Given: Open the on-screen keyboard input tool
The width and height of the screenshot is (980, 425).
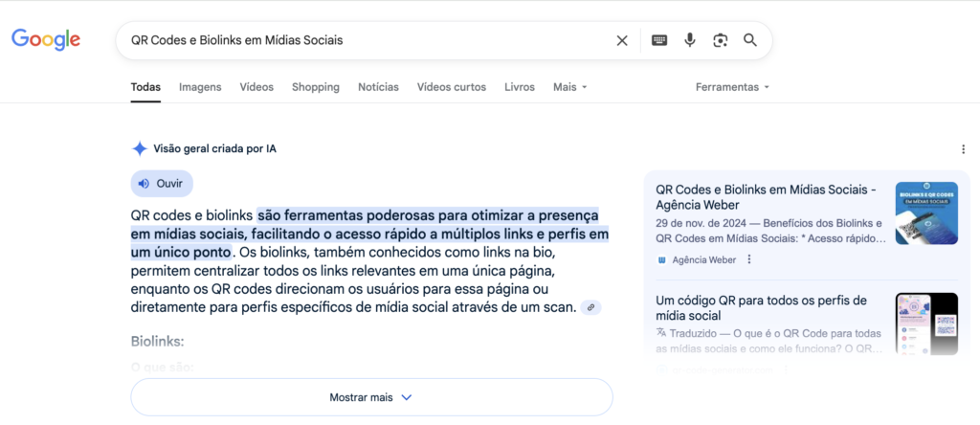Looking at the screenshot, I should (659, 40).
